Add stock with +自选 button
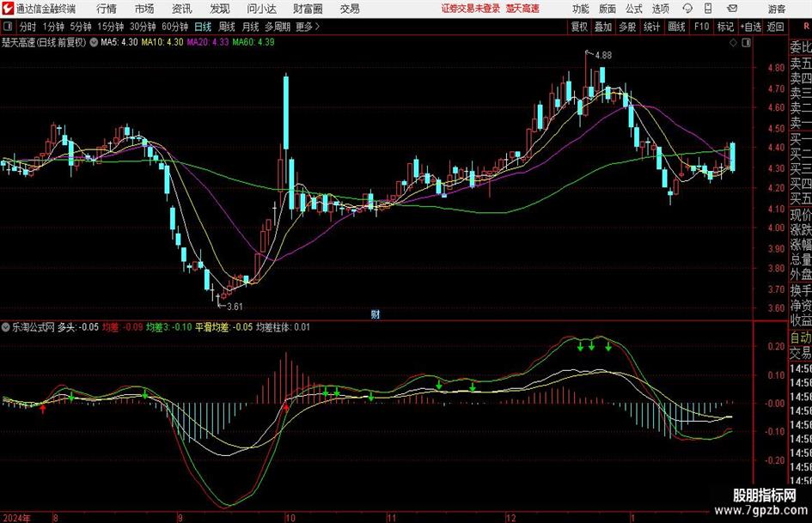Screen dimensions: 812x523 coord(751,27)
